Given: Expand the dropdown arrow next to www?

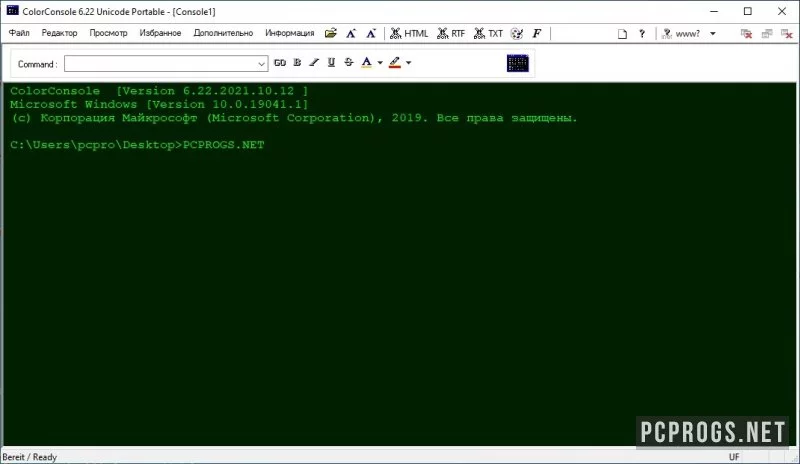Looking at the screenshot, I should pos(713,34).
